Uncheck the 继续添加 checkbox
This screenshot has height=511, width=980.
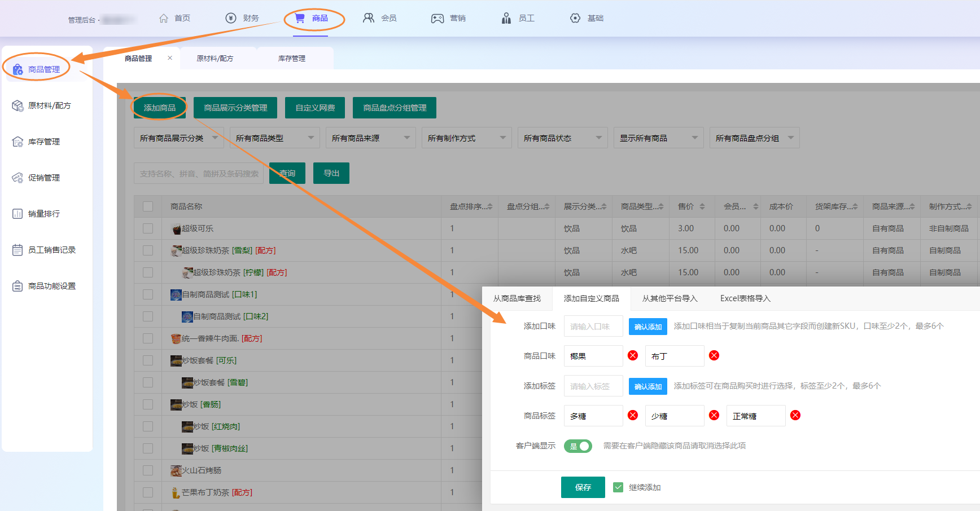coord(618,487)
